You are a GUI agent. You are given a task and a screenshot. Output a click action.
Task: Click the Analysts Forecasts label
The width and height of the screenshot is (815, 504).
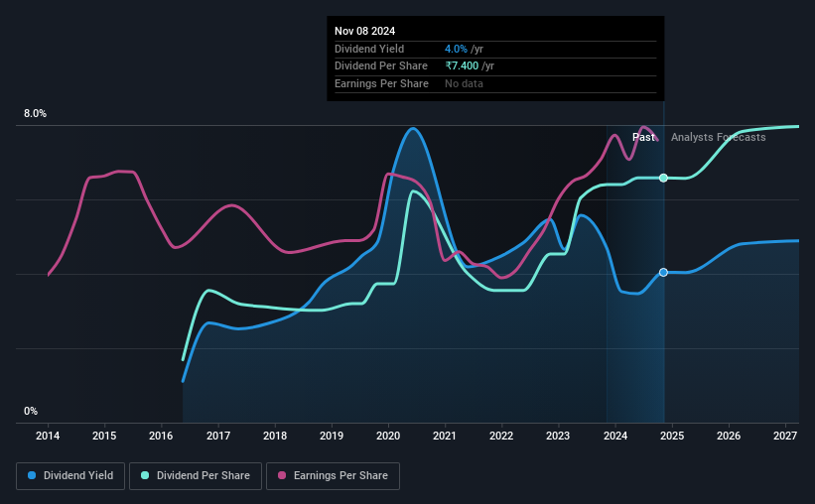click(718, 137)
